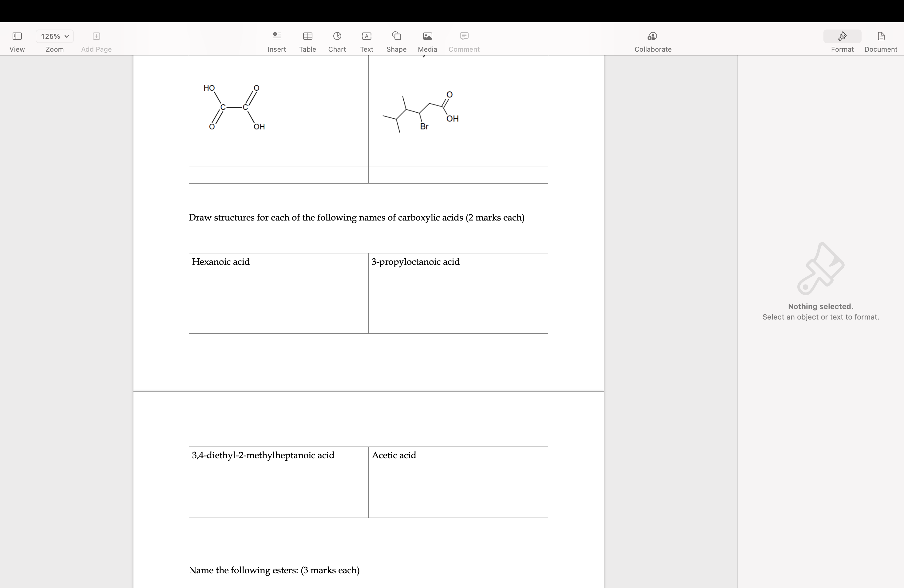Insert a Chart into the document

(x=336, y=41)
